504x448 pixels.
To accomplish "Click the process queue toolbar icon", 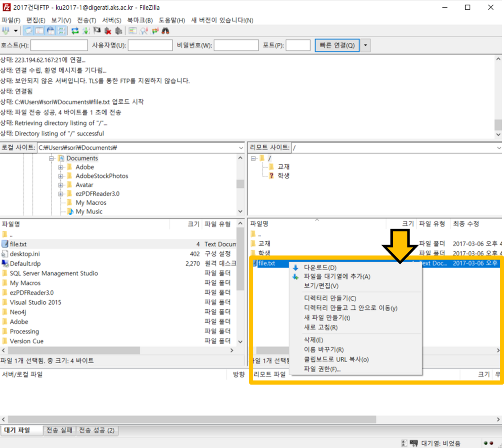I will [x=86, y=31].
